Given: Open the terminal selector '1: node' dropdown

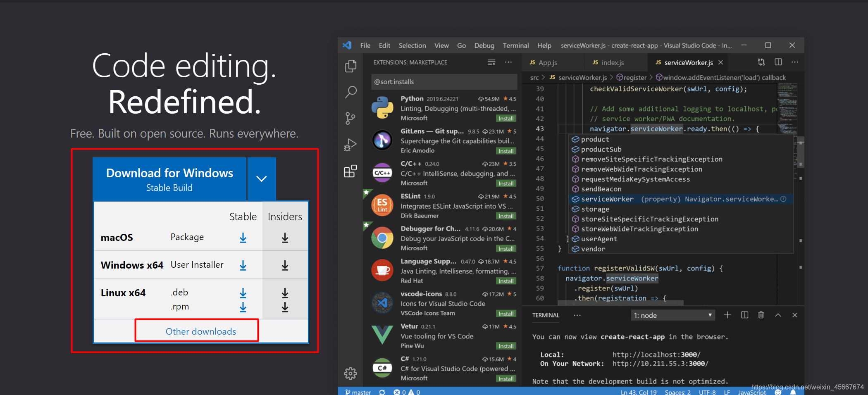Looking at the screenshot, I should [x=673, y=315].
